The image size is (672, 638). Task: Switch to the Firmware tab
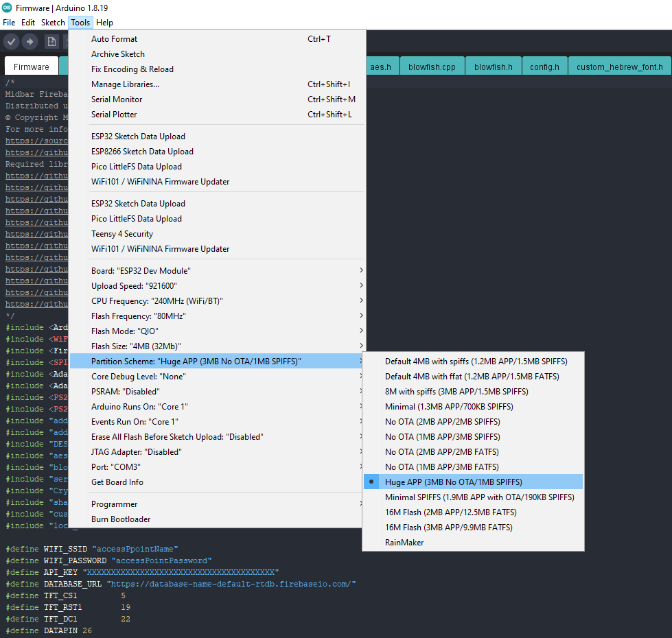32,67
